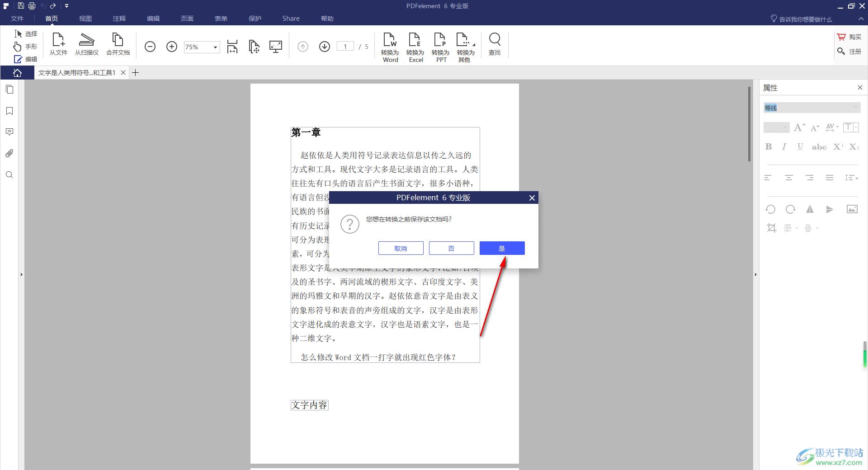Activate the 编辑 edit tool
Image resolution: width=868 pixels, height=470 pixels.
click(26, 59)
